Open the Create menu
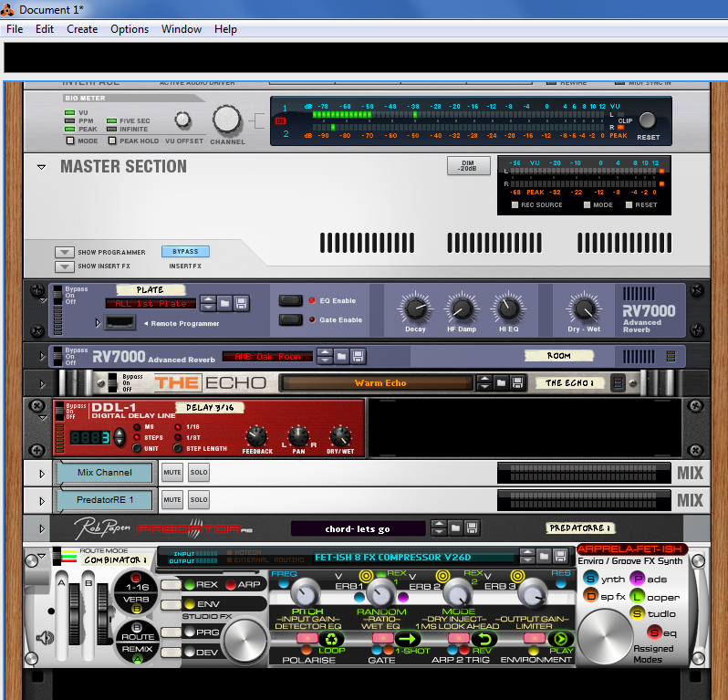The image size is (728, 700). 82,29
